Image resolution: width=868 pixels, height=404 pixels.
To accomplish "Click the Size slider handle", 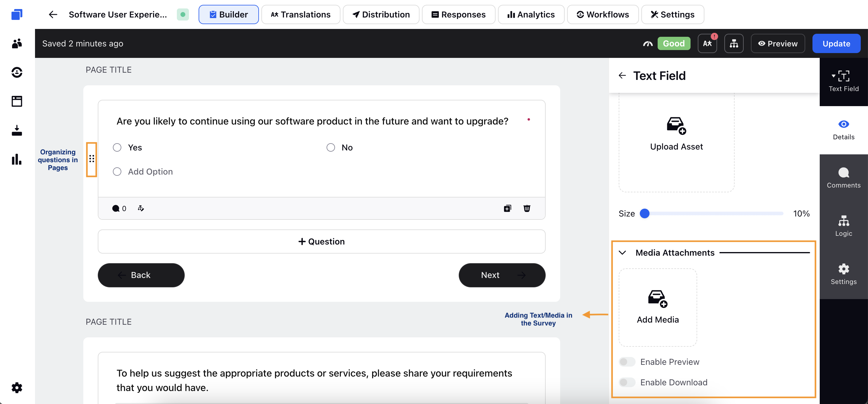I will click(645, 213).
